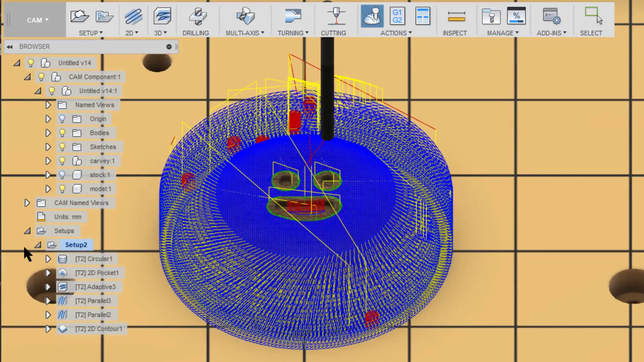Viewport: 644px width, 362px height.
Task: Expand the [T2] Adaptive3 tree item
Action: (x=48, y=287)
